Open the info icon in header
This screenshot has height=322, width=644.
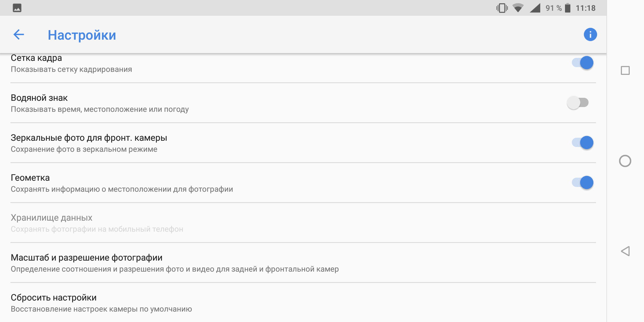coord(590,35)
